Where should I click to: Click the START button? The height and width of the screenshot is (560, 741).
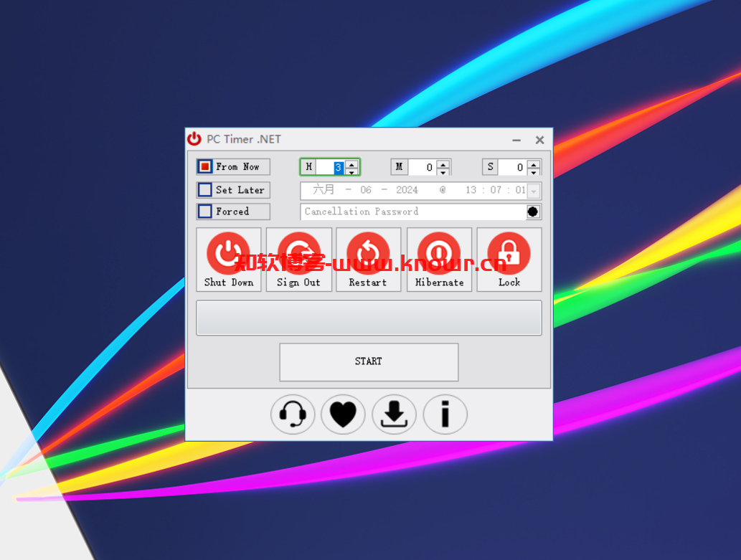coord(369,361)
